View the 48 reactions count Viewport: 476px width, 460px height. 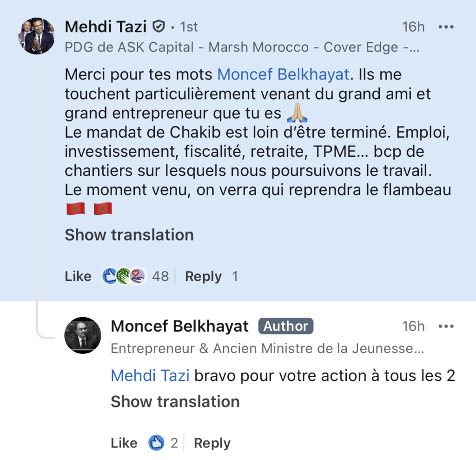(x=160, y=276)
